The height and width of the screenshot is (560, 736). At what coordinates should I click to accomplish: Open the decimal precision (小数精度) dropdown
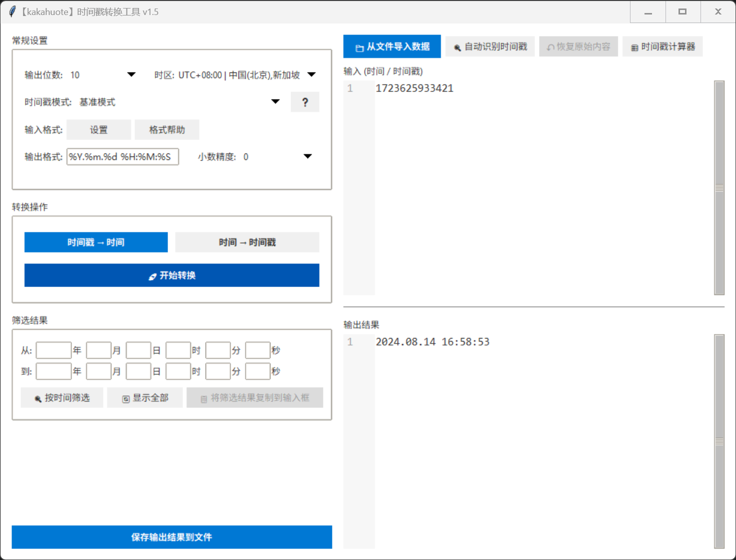(307, 157)
